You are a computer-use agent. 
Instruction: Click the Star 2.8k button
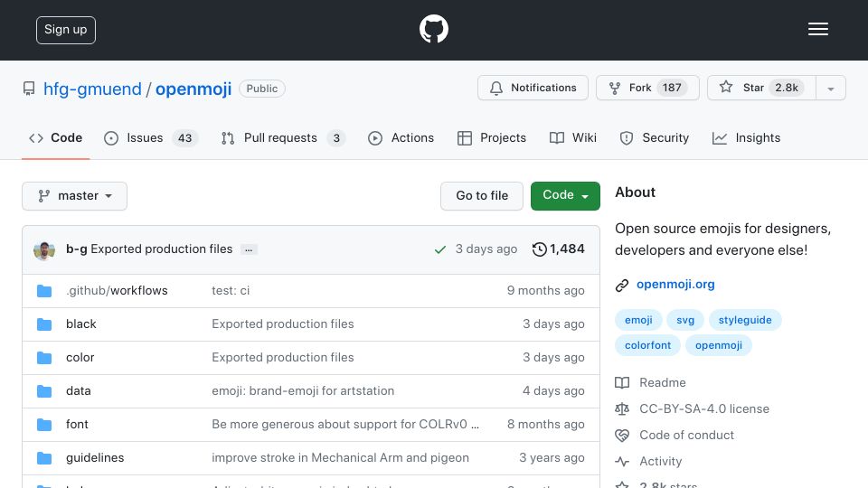coord(761,88)
